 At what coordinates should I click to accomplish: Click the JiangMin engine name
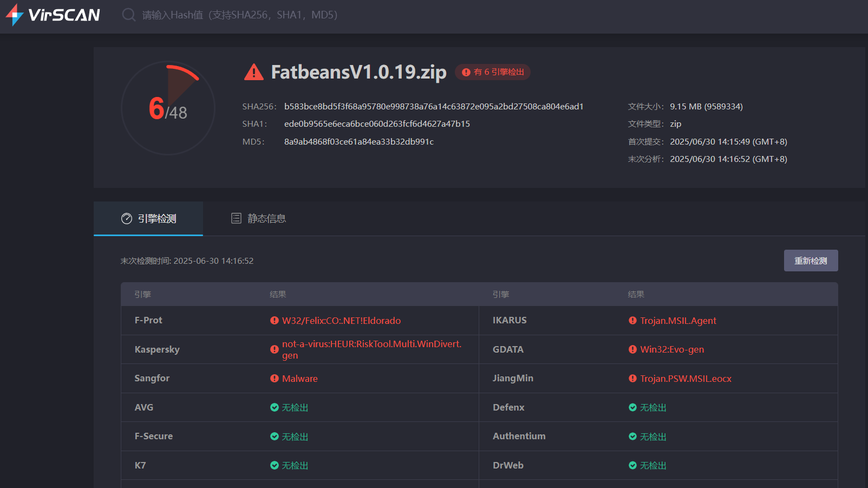point(513,378)
